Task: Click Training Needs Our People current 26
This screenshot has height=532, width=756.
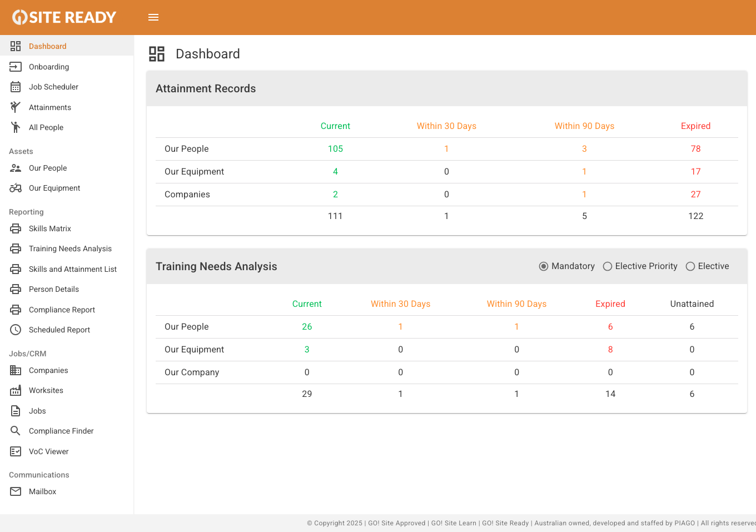Action: 307,327
